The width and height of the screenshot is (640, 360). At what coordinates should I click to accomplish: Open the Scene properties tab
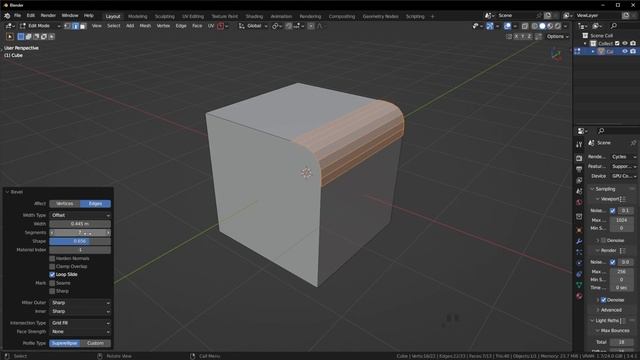[x=579, y=191]
